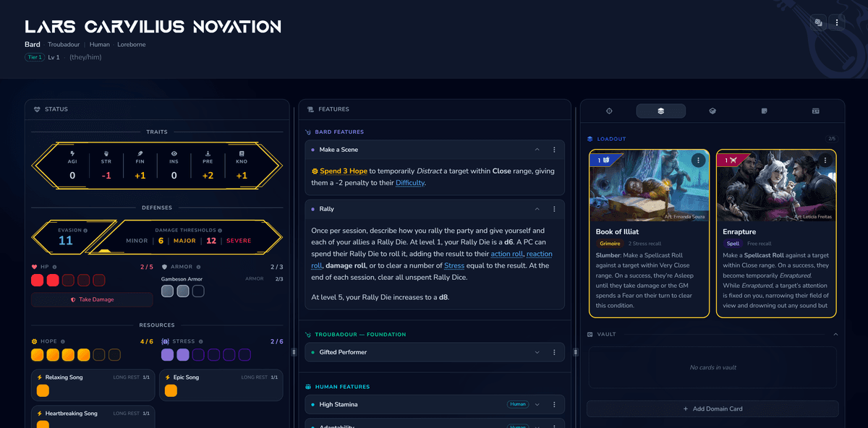Screen dimensions: 868x428
Task: Switch to the crosshair tab
Action: point(609,111)
